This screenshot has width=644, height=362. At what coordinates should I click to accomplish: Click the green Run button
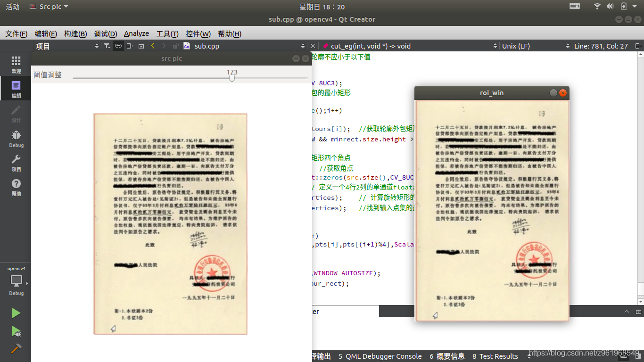pyautogui.click(x=16, y=313)
